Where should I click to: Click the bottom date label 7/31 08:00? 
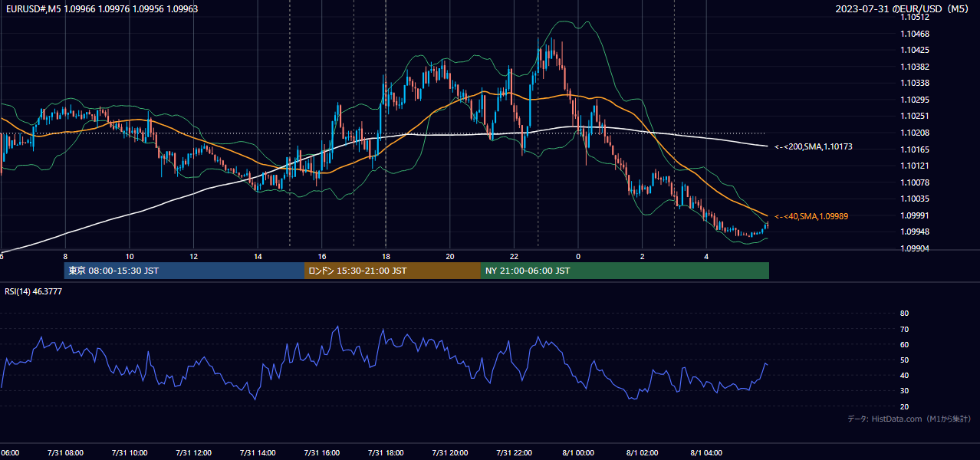64,453
